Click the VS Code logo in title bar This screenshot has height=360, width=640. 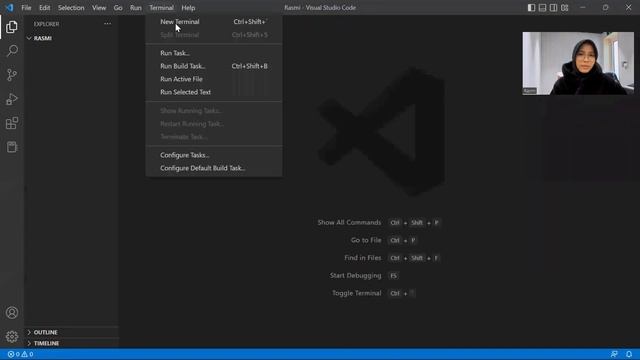point(9,7)
